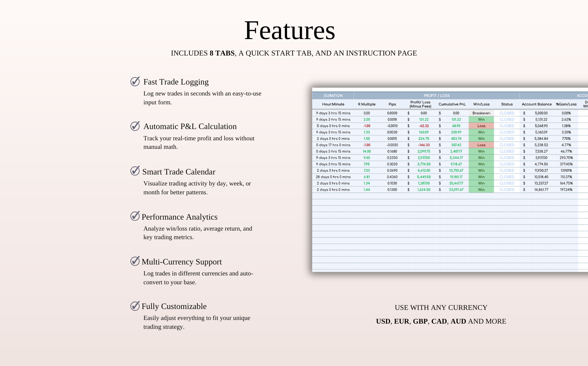Viewport: 588px width, 366px height.
Task: Click the checkmark next to Smart Trade Calendar
Action: 135,171
